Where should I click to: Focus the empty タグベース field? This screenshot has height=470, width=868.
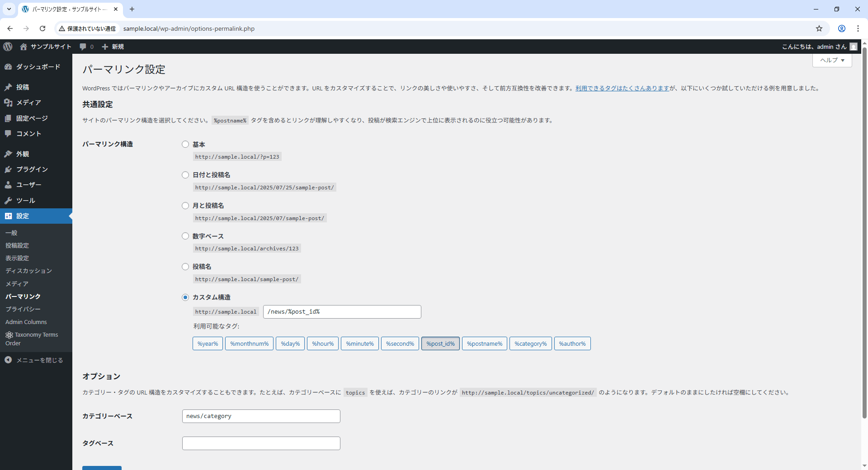point(261,443)
